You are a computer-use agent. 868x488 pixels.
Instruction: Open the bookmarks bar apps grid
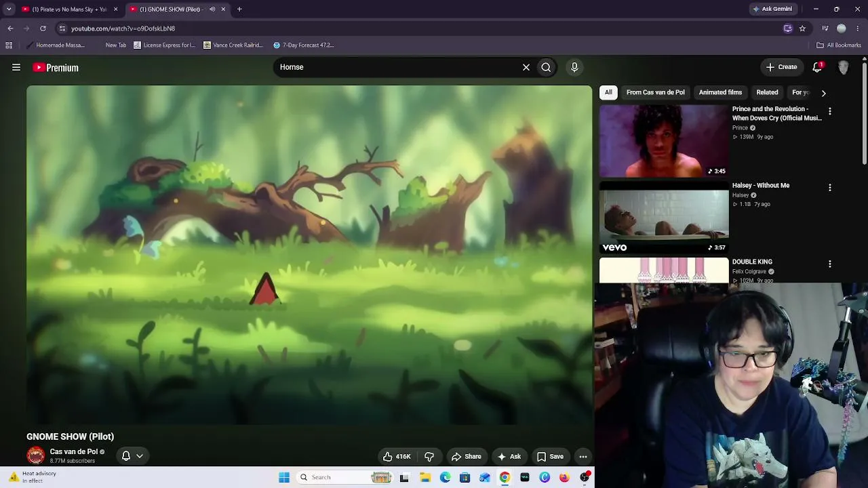[x=9, y=45]
